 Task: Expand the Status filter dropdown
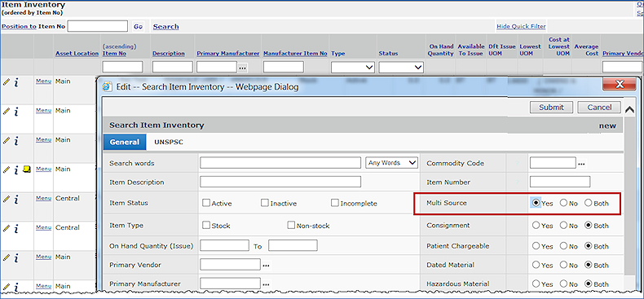pyautogui.click(x=401, y=68)
